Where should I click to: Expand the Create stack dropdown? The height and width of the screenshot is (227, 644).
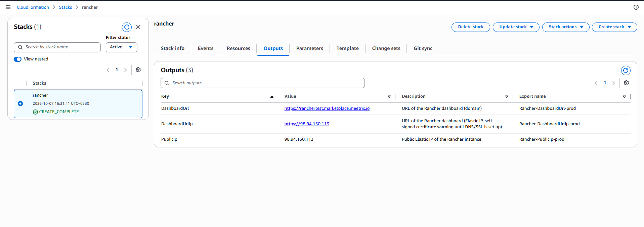(614, 27)
